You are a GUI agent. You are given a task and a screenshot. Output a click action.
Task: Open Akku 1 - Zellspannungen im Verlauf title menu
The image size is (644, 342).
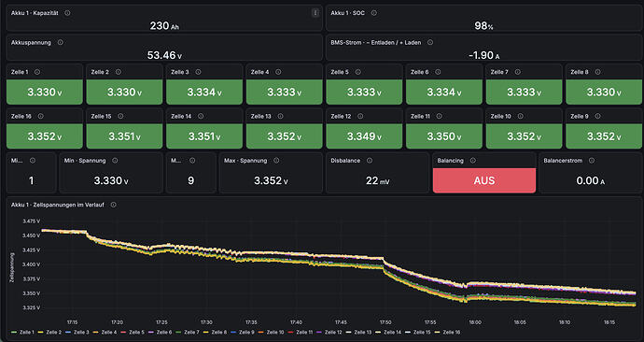pos(58,205)
